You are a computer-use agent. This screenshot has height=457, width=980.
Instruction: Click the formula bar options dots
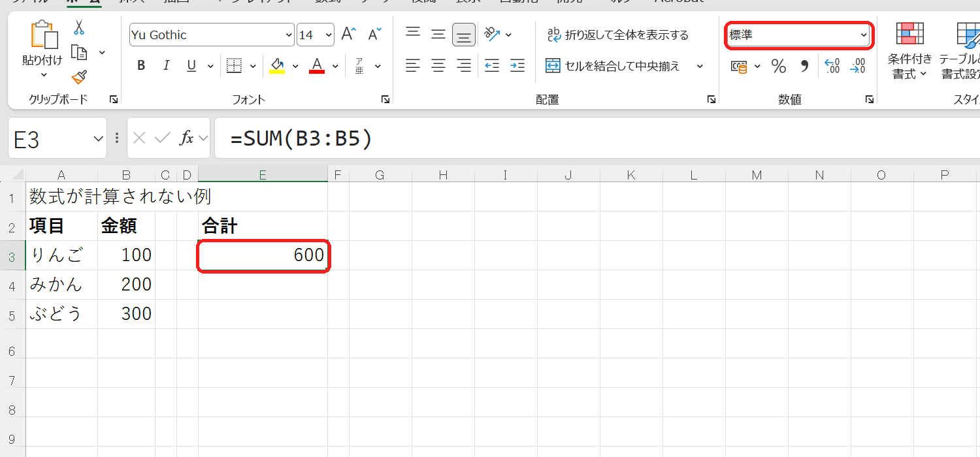point(117,138)
